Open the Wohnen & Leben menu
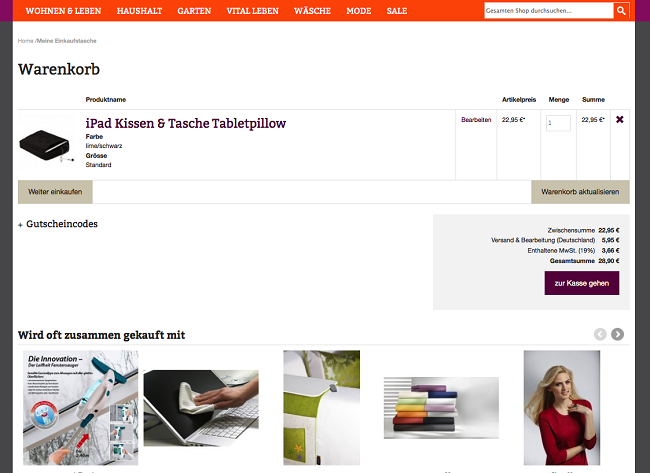This screenshot has height=473, width=650. 63,11
